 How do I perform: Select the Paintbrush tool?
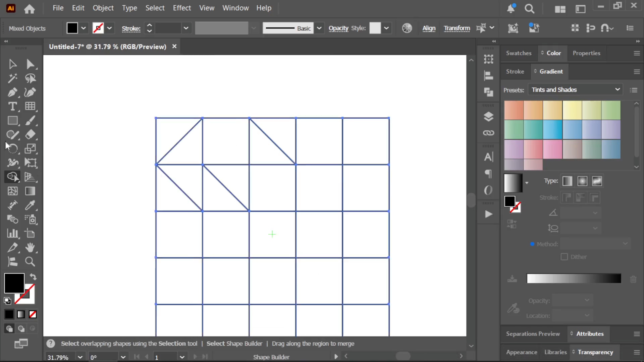[x=30, y=120]
